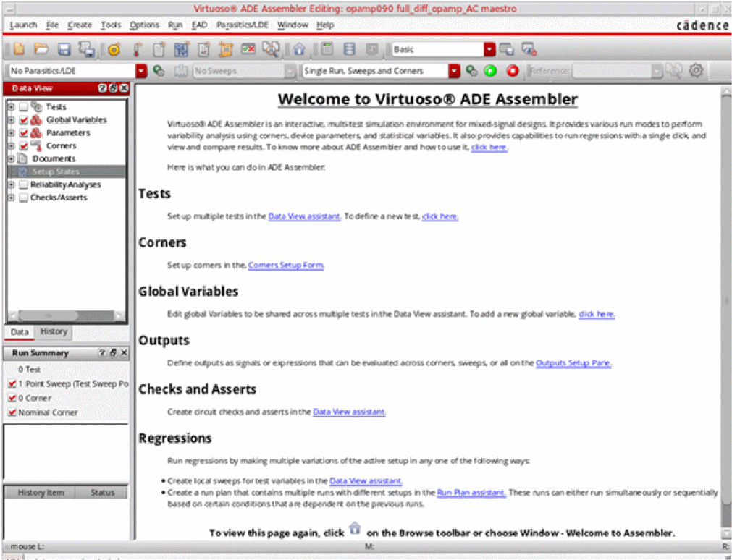Click the Save floppy disk icon
732x560 pixels.
pyautogui.click(x=64, y=49)
